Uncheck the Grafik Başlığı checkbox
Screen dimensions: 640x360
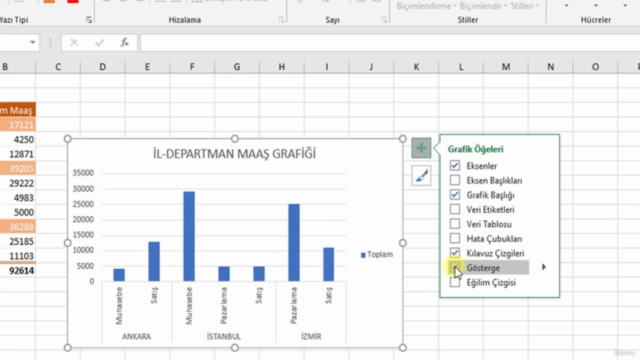[455, 195]
